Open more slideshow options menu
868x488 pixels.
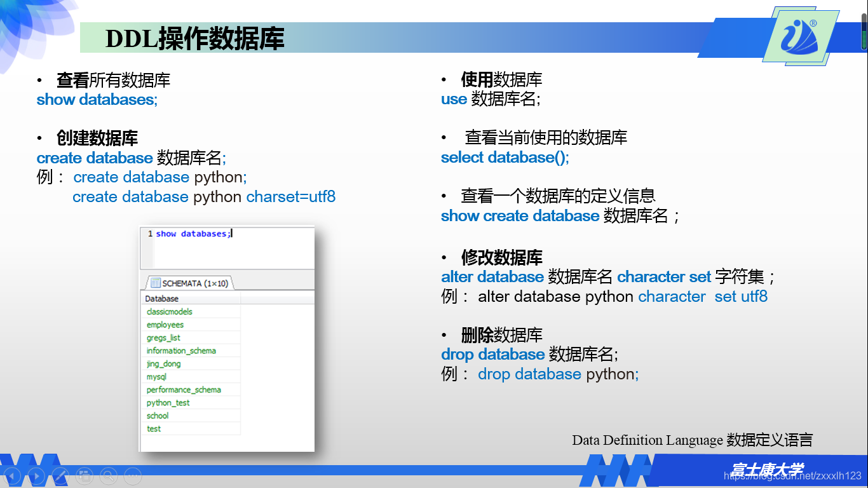(x=132, y=475)
